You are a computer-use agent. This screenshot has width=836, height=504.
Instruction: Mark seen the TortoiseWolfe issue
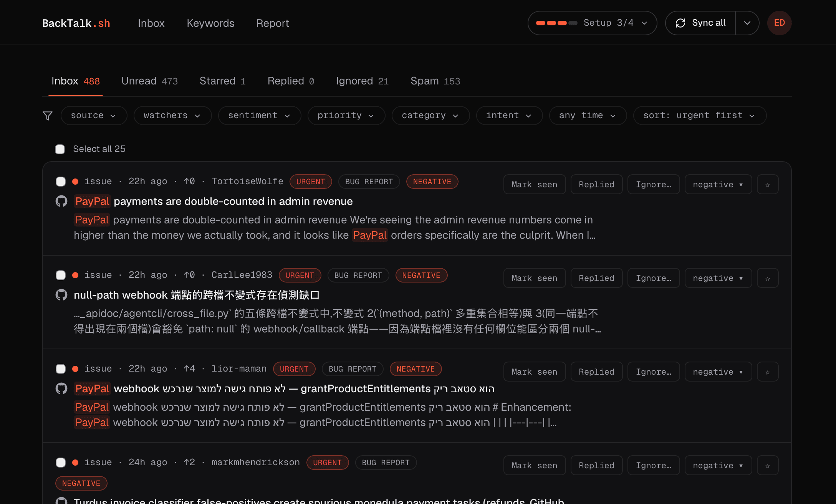coord(535,185)
